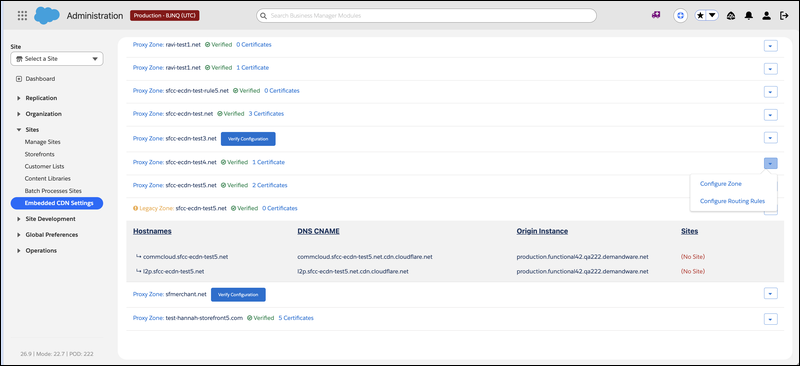This screenshot has height=366, width=800.
Task: Click the search magnifier icon
Action: pyautogui.click(x=264, y=16)
